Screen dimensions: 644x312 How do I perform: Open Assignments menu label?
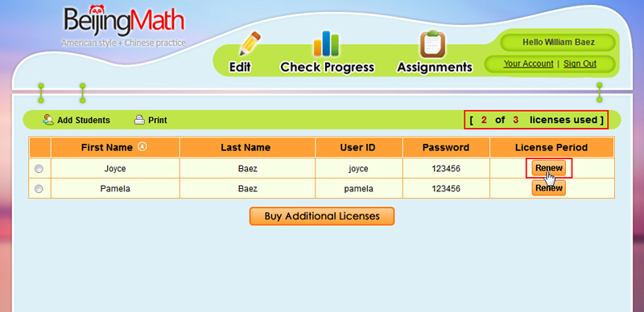click(435, 67)
